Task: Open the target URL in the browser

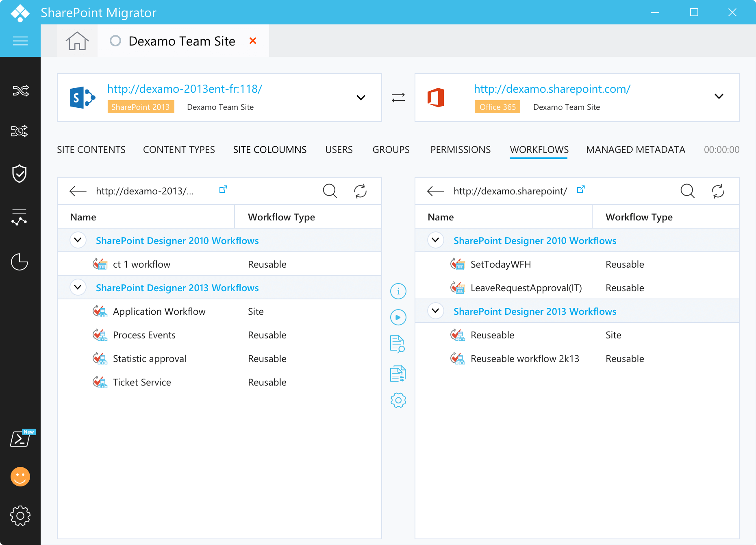Action: pos(581,190)
